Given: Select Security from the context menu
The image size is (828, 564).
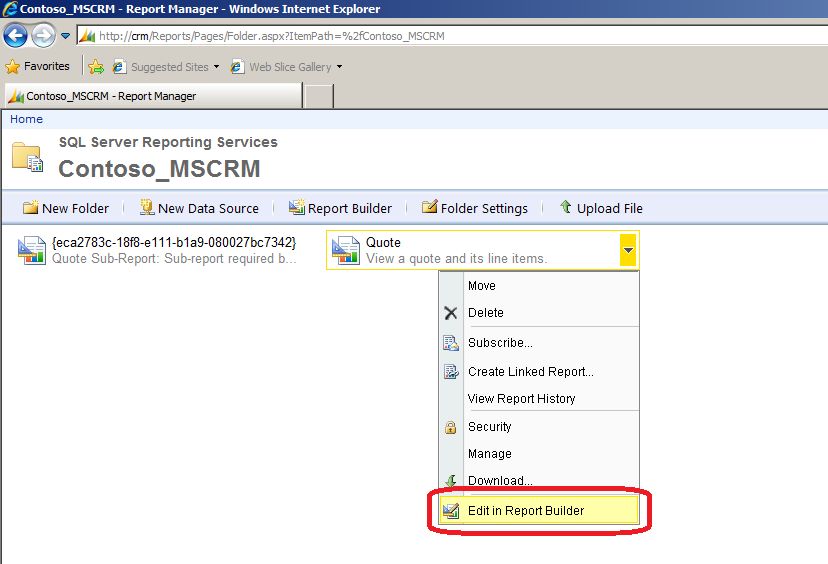Looking at the screenshot, I should [x=539, y=427].
